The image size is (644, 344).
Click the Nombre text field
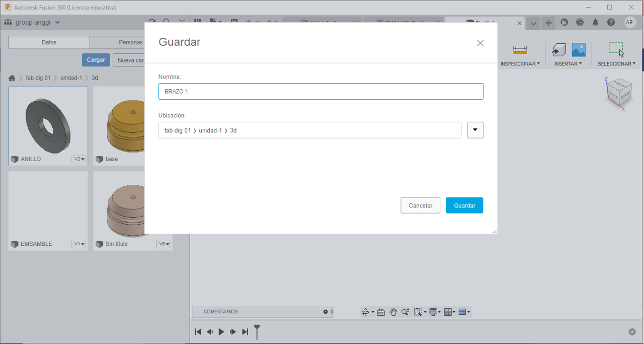coord(320,92)
